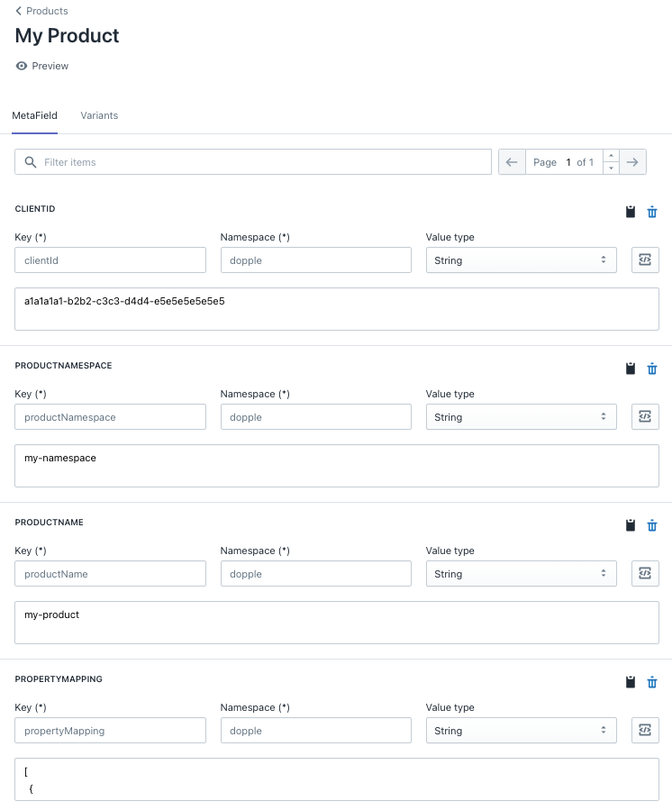Select the MetaField tab
This screenshot has width=672, height=810.
(34, 115)
